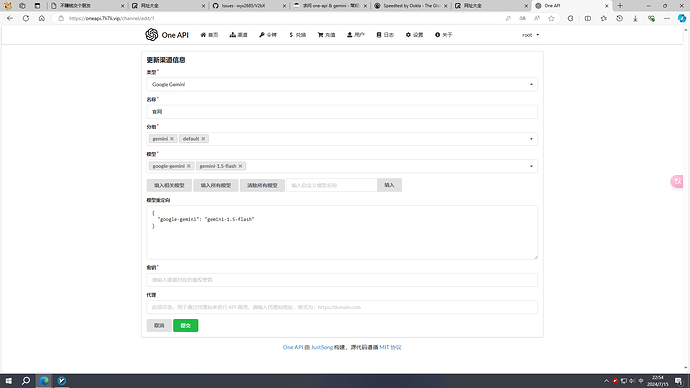690x388 pixels.
Task: Open browser history icon
Action: 620,18
